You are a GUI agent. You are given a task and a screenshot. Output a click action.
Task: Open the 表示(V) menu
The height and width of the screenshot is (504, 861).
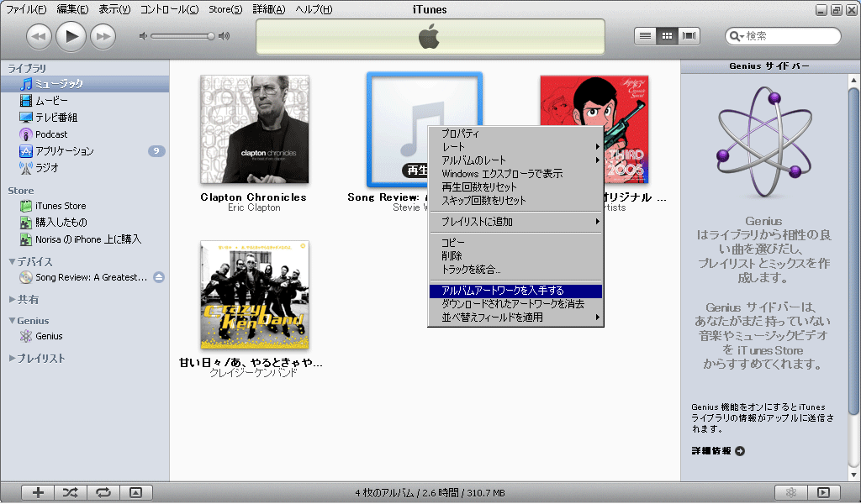coord(114,9)
